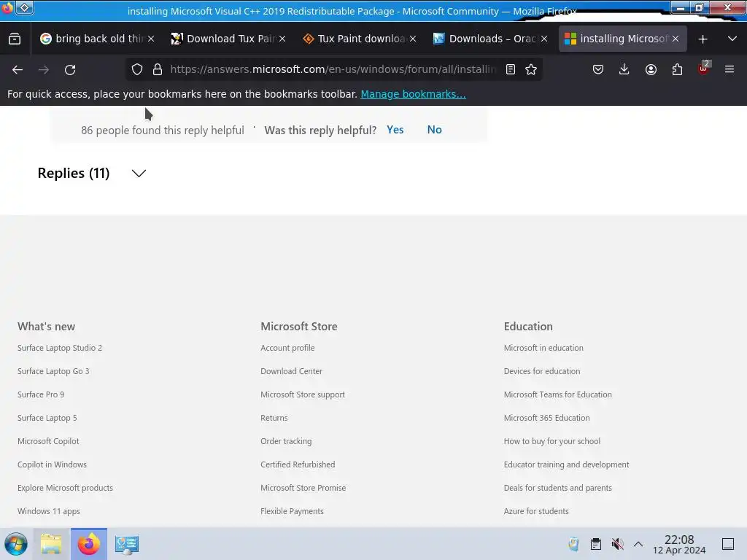The height and width of the screenshot is (560, 747).
Task: Mark reply not helpful with No
Action: click(x=434, y=130)
